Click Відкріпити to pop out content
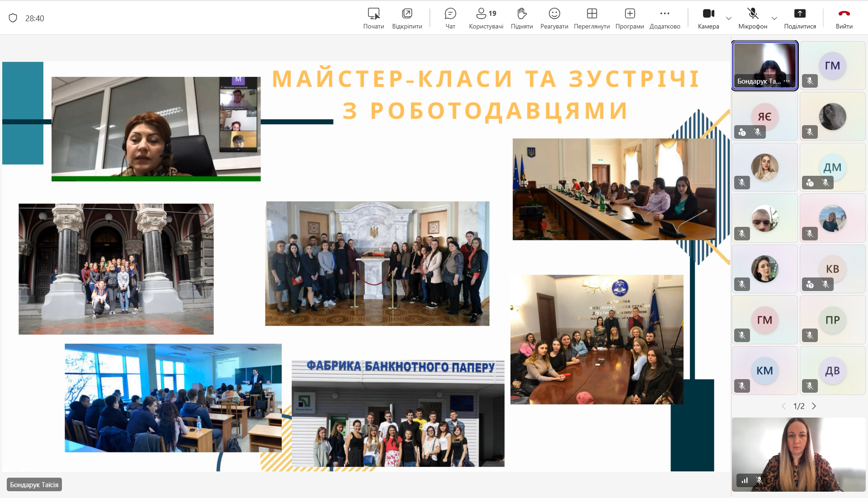This screenshot has height=498, width=868. [407, 18]
